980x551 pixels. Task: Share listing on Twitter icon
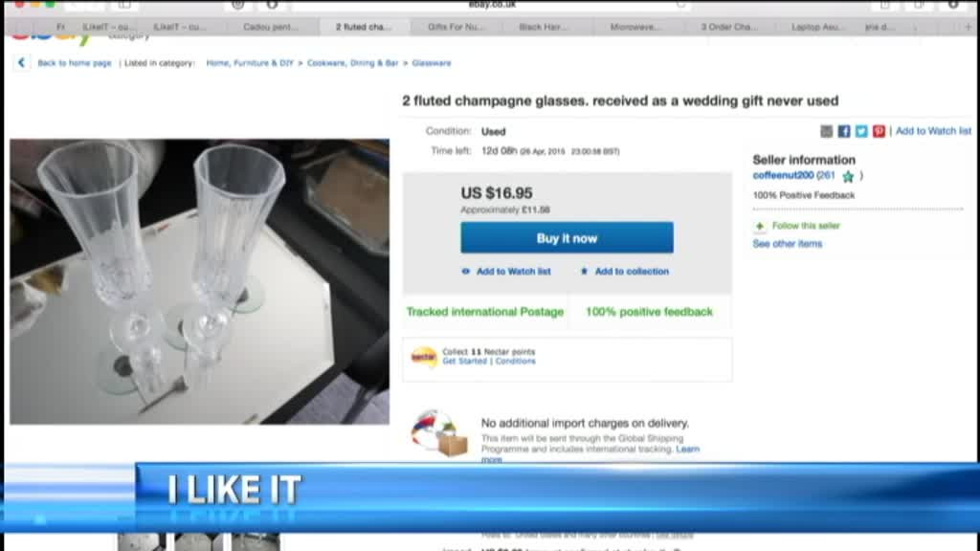pos(861,131)
